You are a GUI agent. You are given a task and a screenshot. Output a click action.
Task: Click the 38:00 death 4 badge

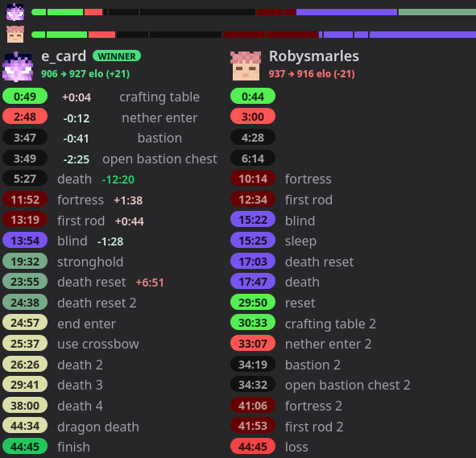(25, 406)
